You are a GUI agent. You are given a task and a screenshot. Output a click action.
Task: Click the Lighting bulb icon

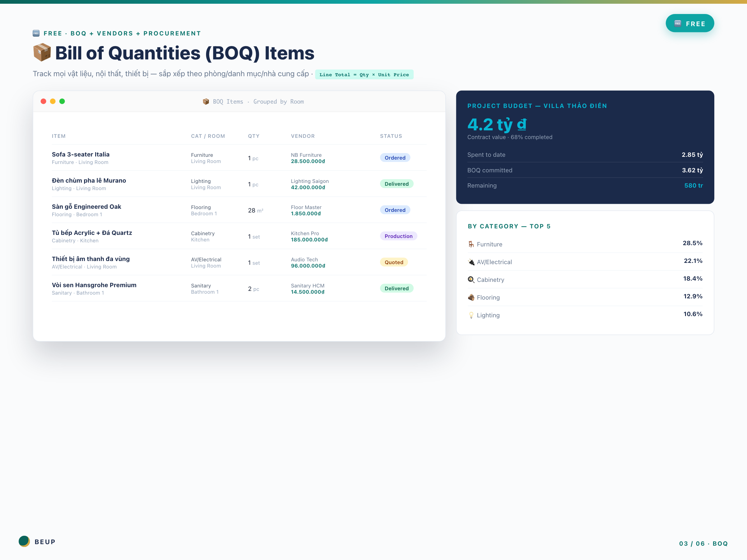pos(471,315)
